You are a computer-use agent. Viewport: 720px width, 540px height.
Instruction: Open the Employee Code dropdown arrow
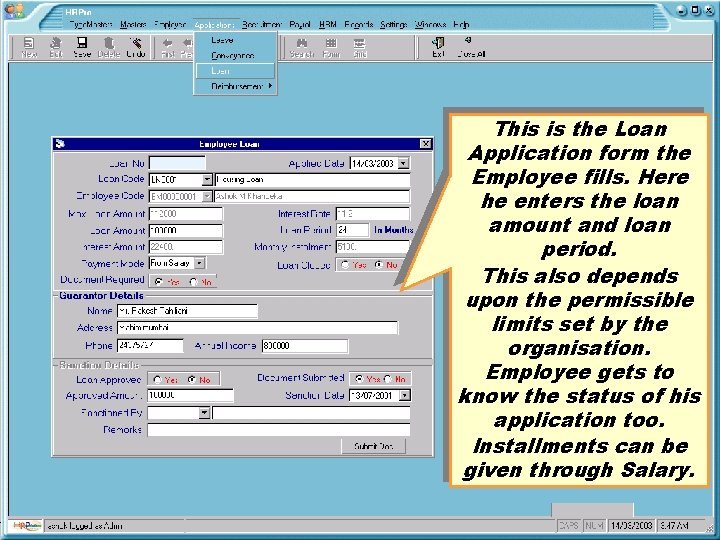point(207,197)
